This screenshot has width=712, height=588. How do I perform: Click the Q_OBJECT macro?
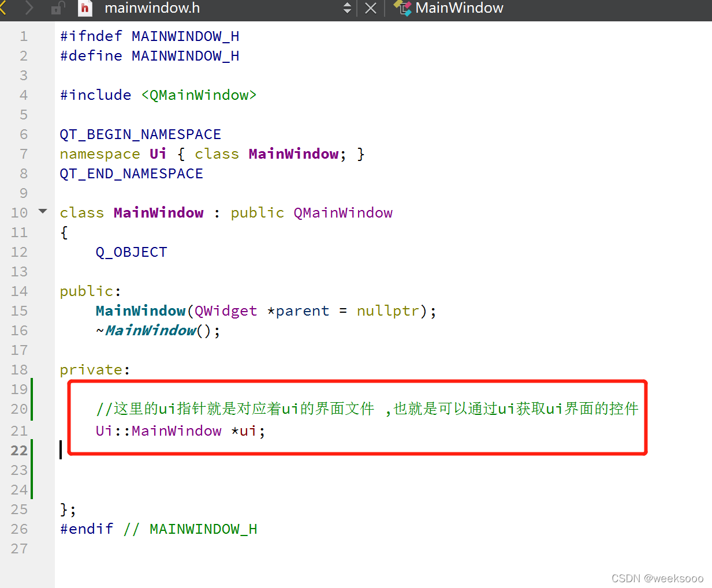point(132,252)
